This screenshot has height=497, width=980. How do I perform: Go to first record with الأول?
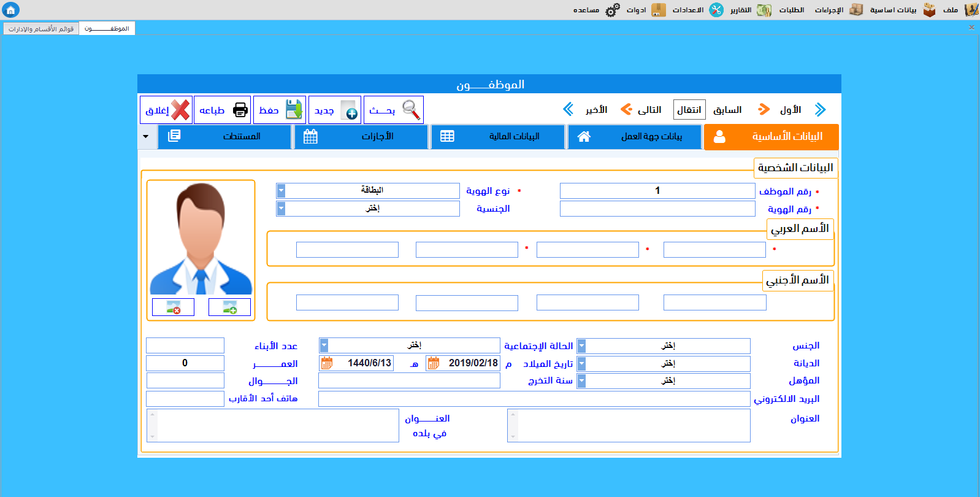[791, 110]
